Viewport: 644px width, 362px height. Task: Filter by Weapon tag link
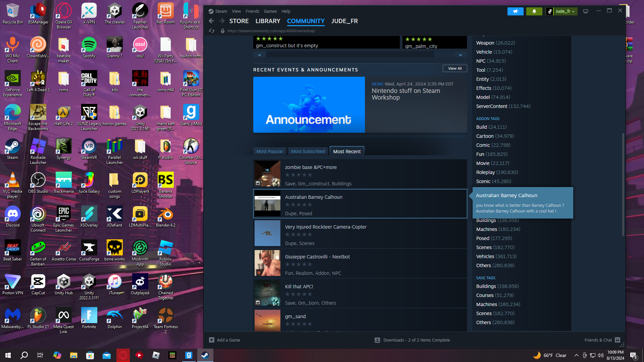[485, 43]
